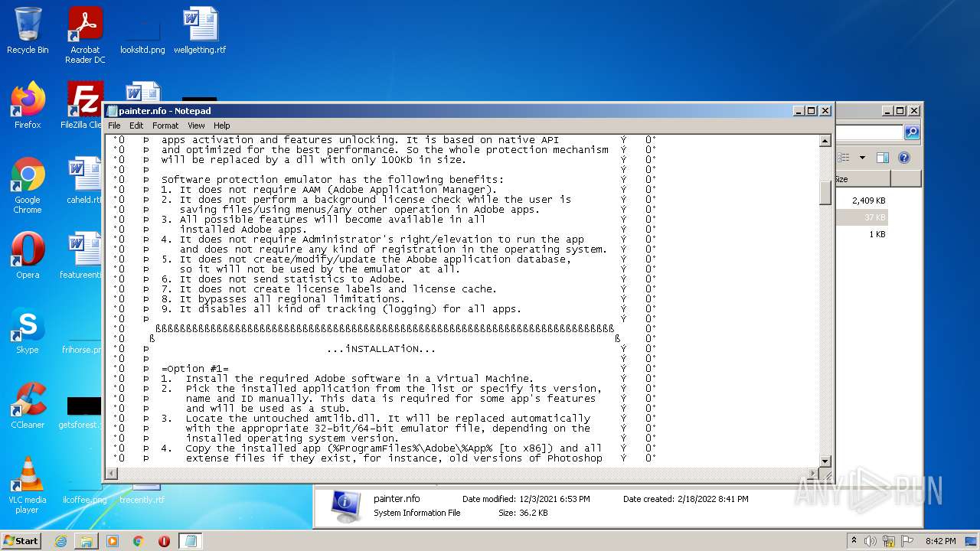Click the vertical scroll thumb in Notepad

825,192
